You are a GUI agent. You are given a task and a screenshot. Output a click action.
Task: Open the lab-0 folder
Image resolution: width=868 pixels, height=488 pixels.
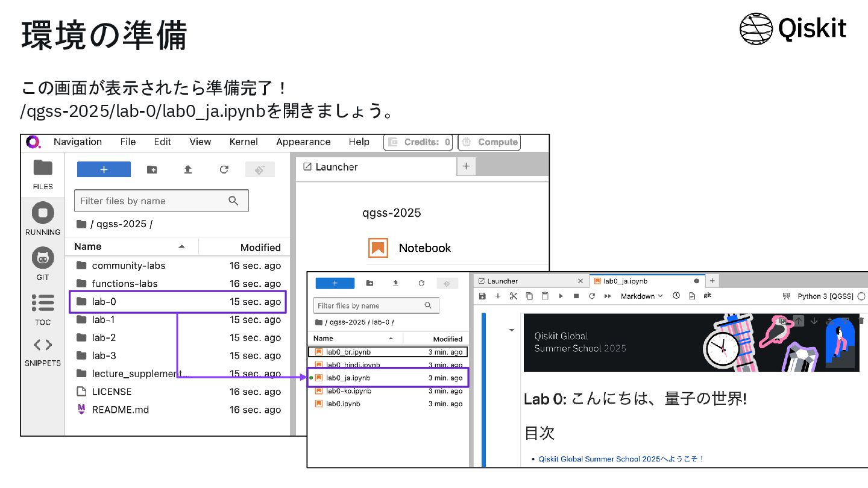point(178,302)
